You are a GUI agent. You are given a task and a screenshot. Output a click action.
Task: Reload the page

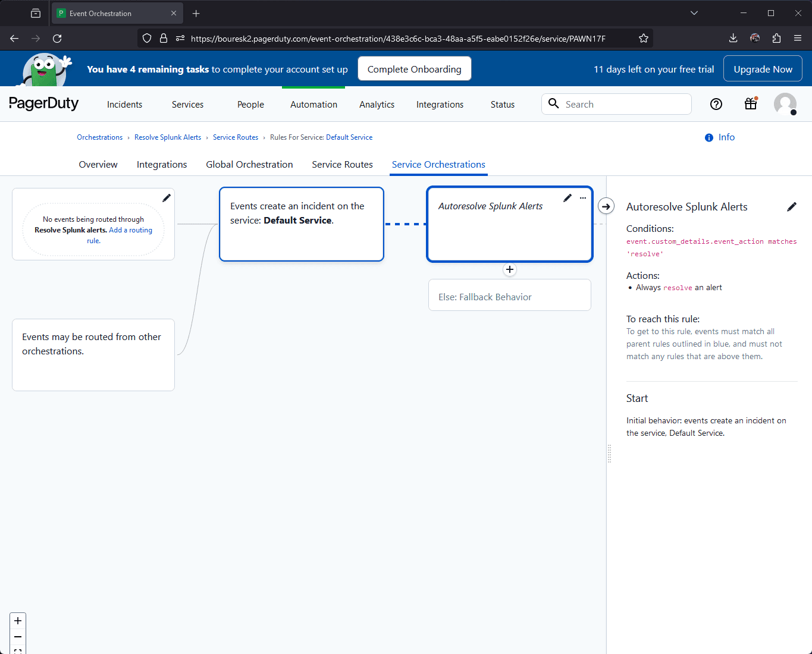[x=57, y=38]
